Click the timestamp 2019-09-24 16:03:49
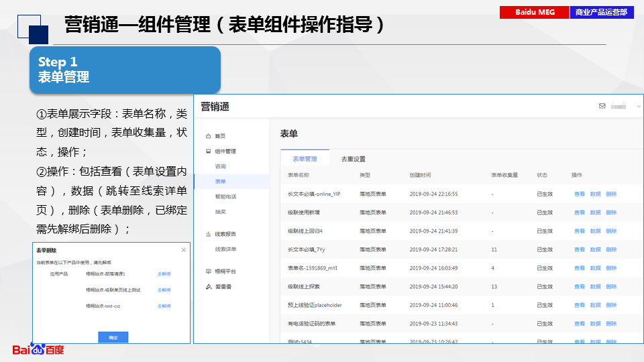The width and height of the screenshot is (644, 362). 434,268
